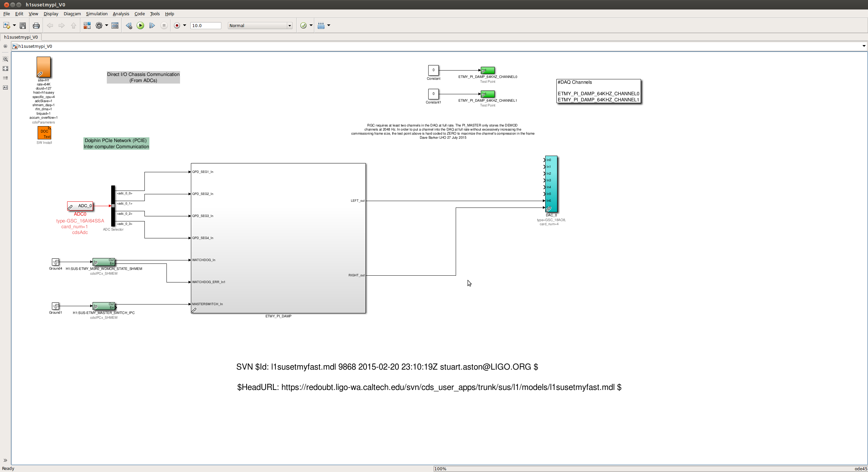Image resolution: width=868 pixels, height=472 pixels.
Task: Open Model Configuration Parameters gear icon
Action: click(99, 25)
